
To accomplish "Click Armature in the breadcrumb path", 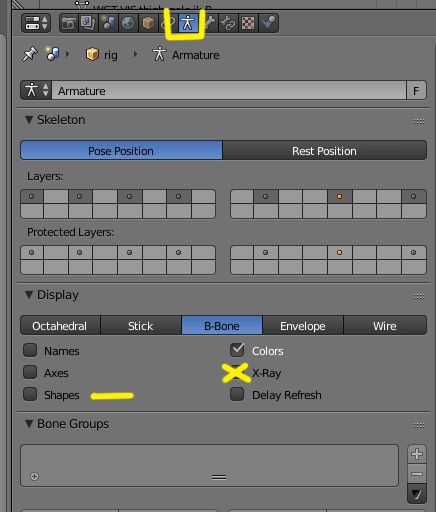I will click(x=186, y=55).
